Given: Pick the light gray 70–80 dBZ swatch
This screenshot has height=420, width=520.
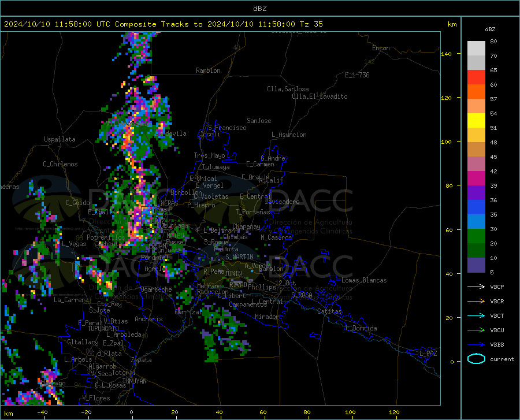Looking at the screenshot, I should 476,49.
